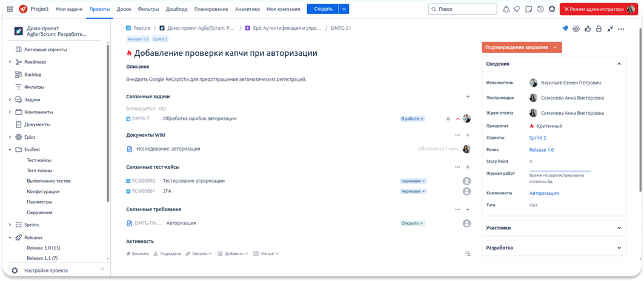This screenshot has width=644, height=281.
Task: Exit Режим администратора
Action: pos(599,9)
